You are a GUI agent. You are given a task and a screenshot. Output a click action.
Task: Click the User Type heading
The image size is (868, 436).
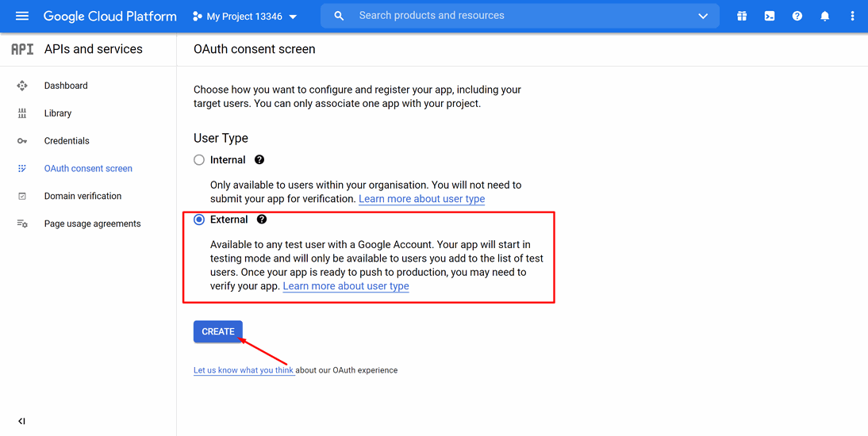coord(221,138)
